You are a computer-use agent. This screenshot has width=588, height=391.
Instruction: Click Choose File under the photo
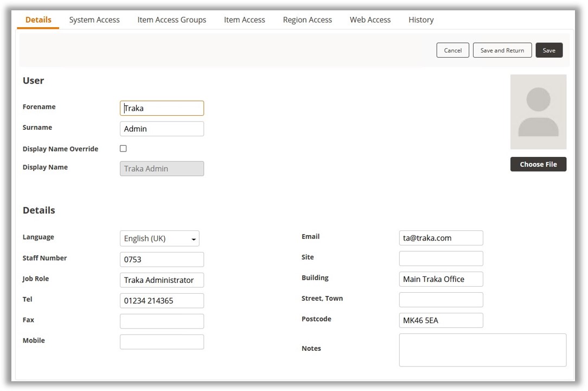click(538, 164)
